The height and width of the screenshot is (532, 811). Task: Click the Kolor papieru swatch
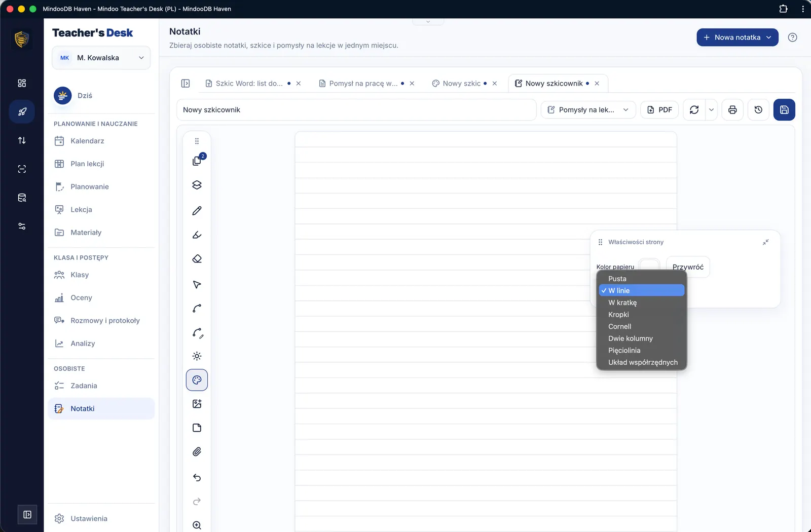click(x=649, y=264)
